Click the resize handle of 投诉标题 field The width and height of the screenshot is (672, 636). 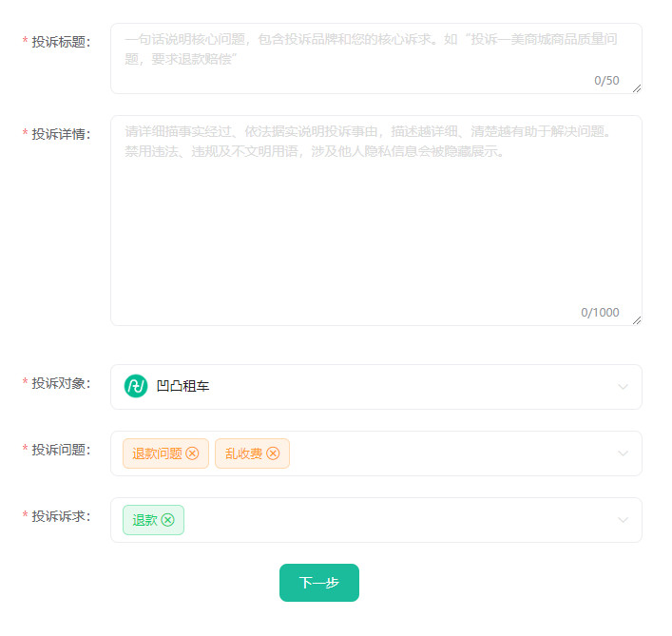pyautogui.click(x=637, y=88)
